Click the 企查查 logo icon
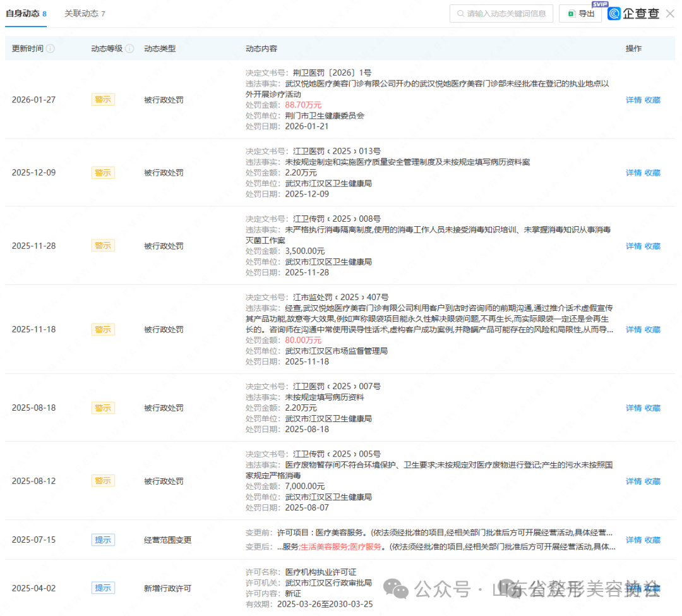This screenshot has width=682, height=616. point(614,14)
